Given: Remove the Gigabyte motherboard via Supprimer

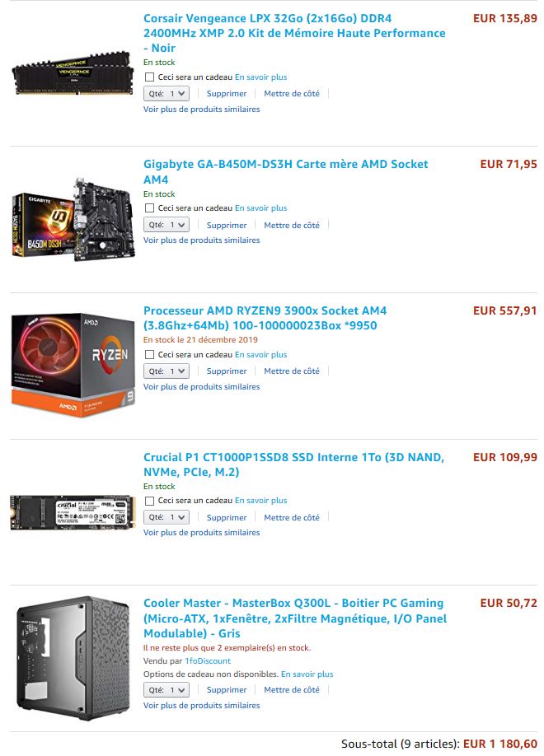Looking at the screenshot, I should click(227, 225).
